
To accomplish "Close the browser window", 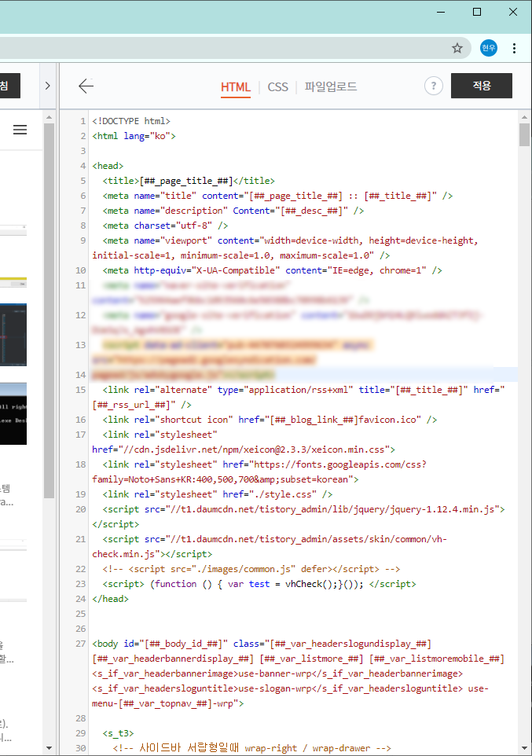I will (x=513, y=12).
